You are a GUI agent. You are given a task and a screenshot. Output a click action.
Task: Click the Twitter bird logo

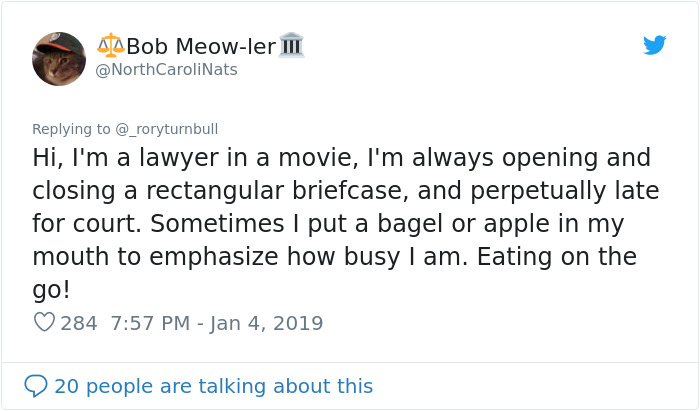pos(654,45)
